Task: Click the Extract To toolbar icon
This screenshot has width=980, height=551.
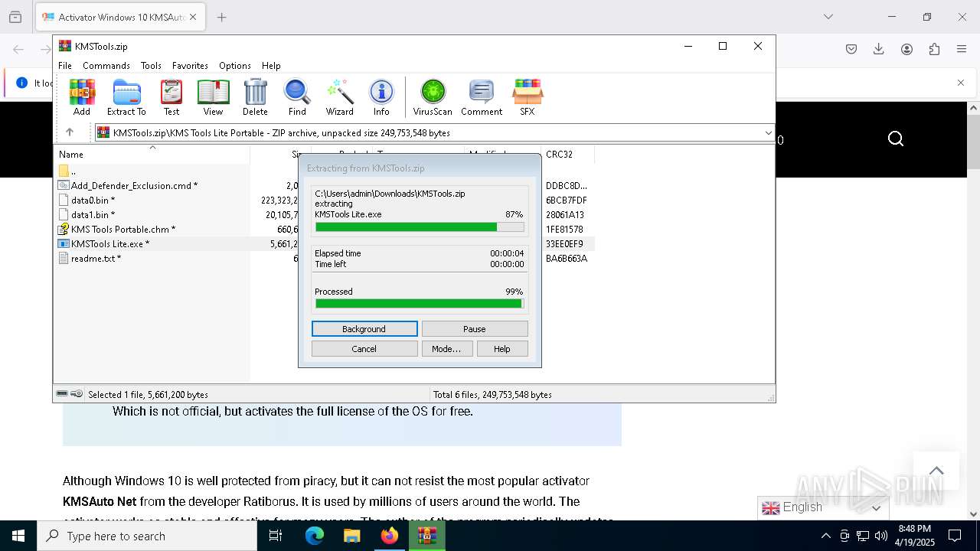Action: click(126, 97)
